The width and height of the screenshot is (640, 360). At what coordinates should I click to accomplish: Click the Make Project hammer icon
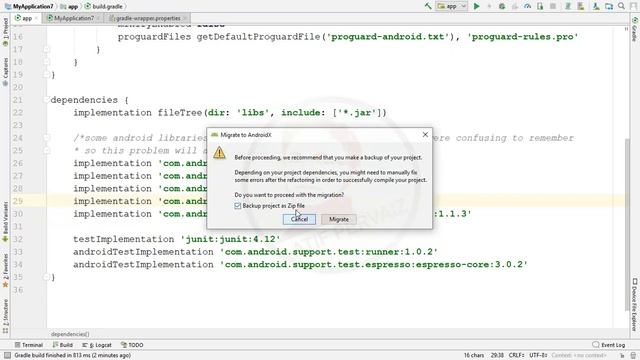tap(428, 6)
